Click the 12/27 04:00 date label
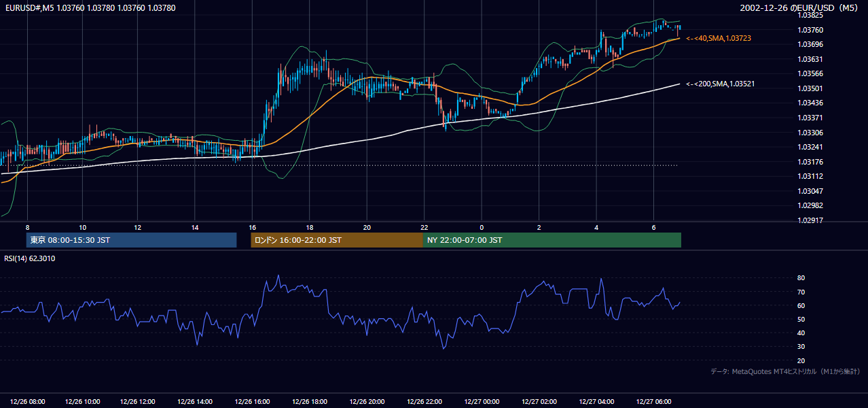The image size is (868, 408). pyautogui.click(x=596, y=401)
